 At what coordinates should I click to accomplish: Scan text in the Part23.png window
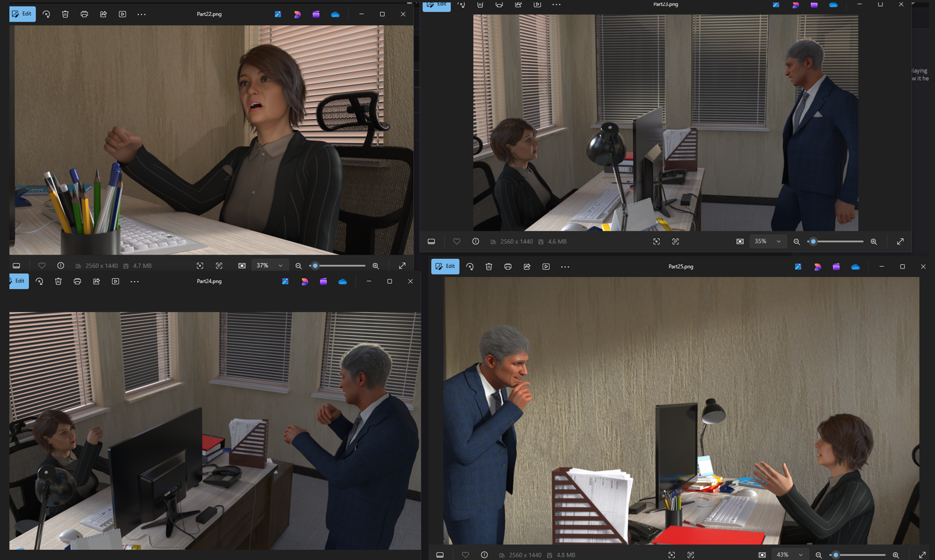[675, 241]
